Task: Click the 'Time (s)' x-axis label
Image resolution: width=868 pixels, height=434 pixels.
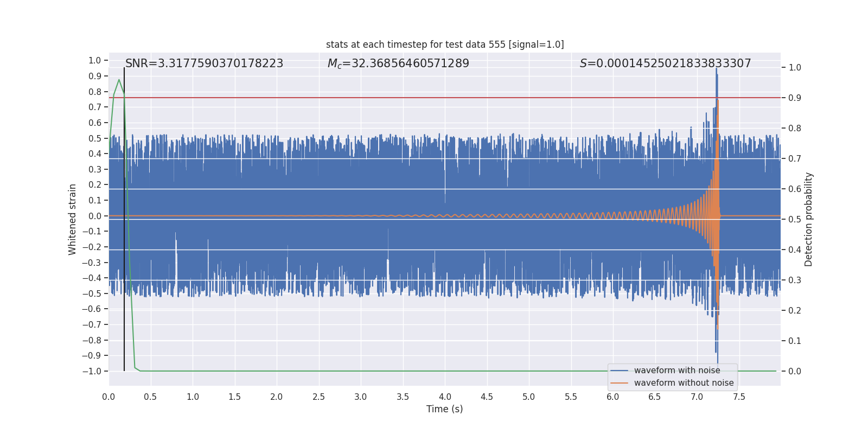Action: click(444, 409)
